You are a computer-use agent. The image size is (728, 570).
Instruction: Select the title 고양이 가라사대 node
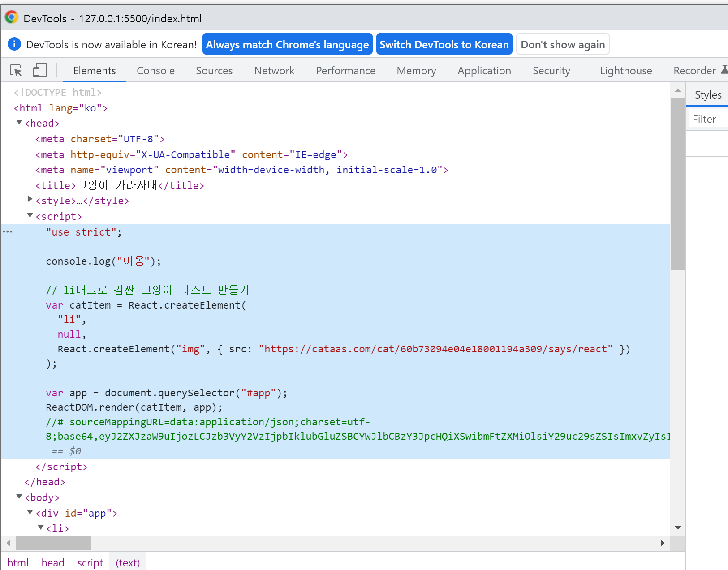tap(120, 185)
